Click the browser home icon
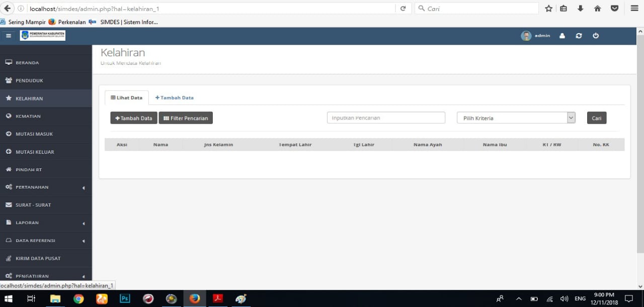 tap(598, 9)
